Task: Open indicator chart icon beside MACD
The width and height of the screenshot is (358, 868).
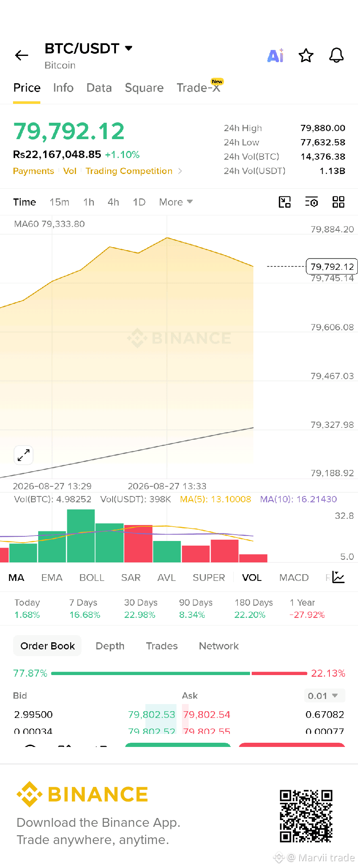Action: (338, 577)
